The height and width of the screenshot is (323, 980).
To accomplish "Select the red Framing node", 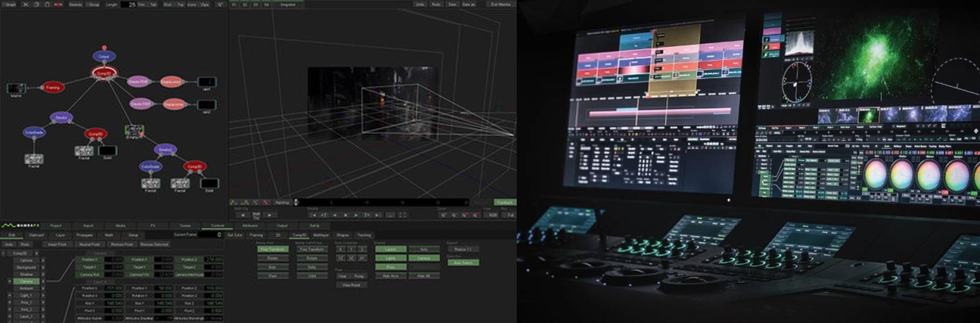I will point(53,86).
